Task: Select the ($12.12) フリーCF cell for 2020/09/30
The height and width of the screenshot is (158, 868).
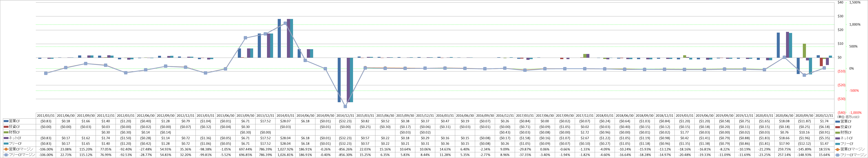Action: [x=804, y=144]
